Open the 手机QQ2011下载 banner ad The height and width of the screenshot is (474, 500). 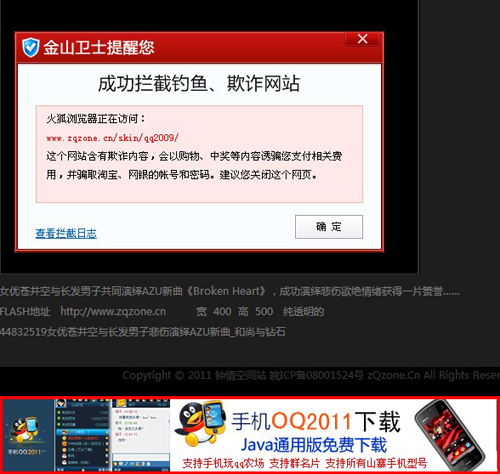250,435
